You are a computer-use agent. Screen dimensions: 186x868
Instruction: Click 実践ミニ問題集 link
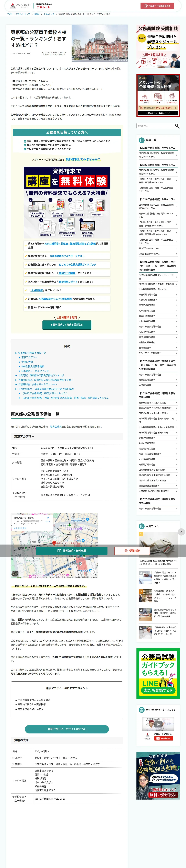tap(68, 273)
